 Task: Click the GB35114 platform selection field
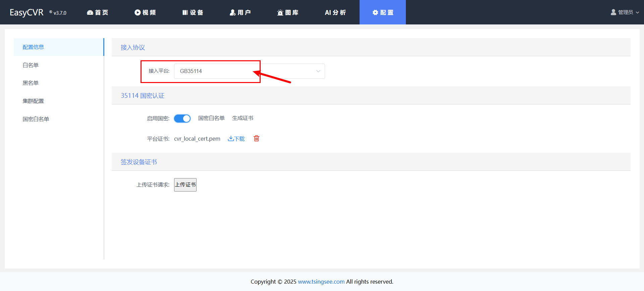(215, 71)
